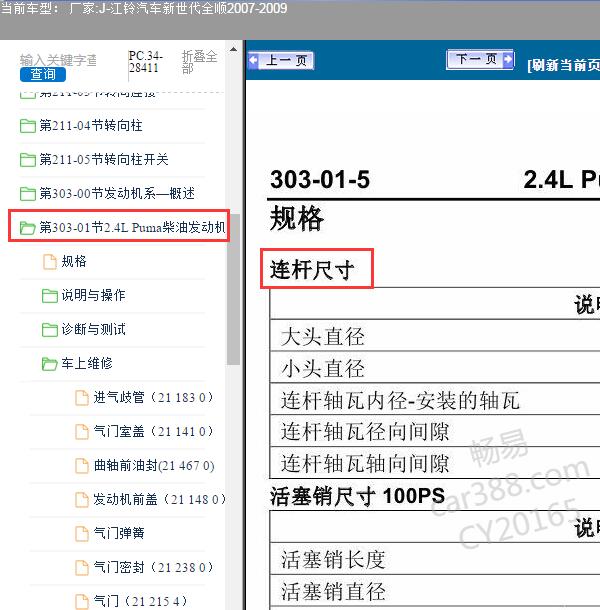Screen dimensions: 600x610
Task: Open 气门室盖（21 141 0） page
Action: point(154,431)
